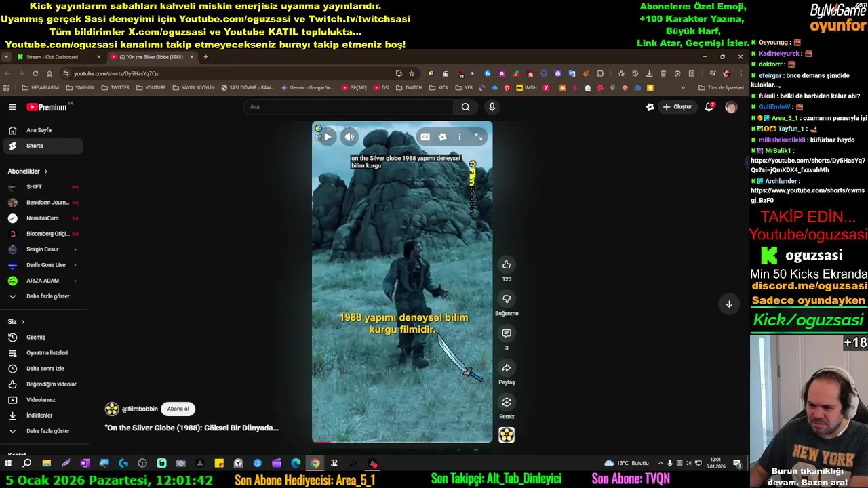
Task: Open NamibiaCam channel subscription
Action: tap(42, 218)
